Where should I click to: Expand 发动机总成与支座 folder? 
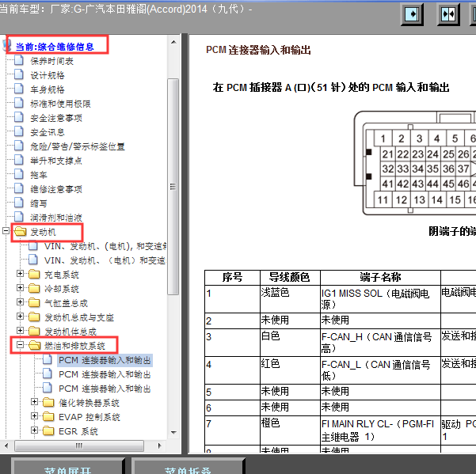(x=20, y=316)
